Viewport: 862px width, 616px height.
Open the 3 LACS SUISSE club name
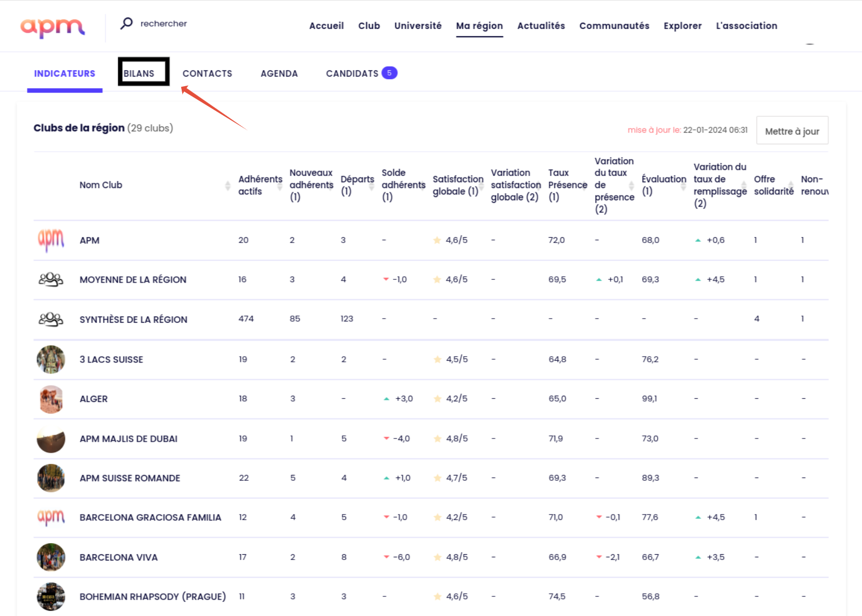pos(111,359)
